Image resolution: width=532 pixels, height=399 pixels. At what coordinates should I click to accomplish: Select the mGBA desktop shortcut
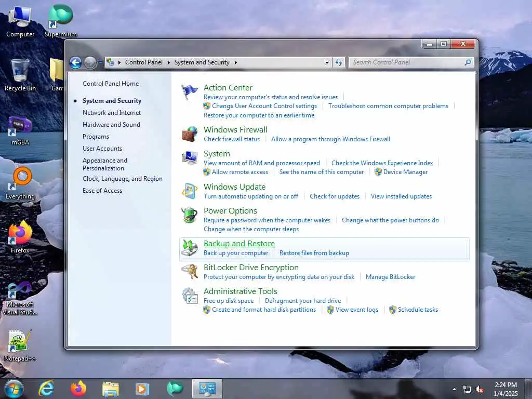point(20,131)
